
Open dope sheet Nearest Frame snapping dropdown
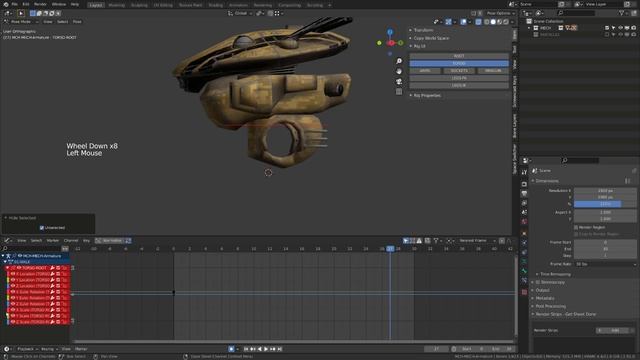[x=477, y=241]
